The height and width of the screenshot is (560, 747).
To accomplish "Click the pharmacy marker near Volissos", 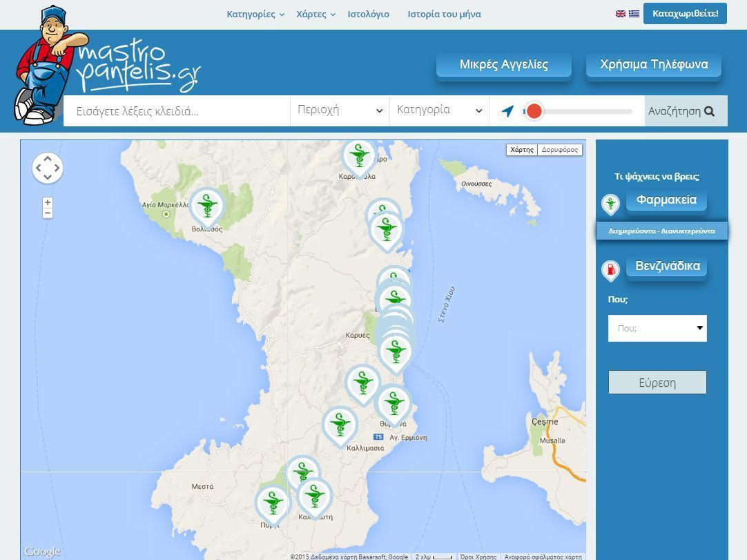I will pos(206,205).
